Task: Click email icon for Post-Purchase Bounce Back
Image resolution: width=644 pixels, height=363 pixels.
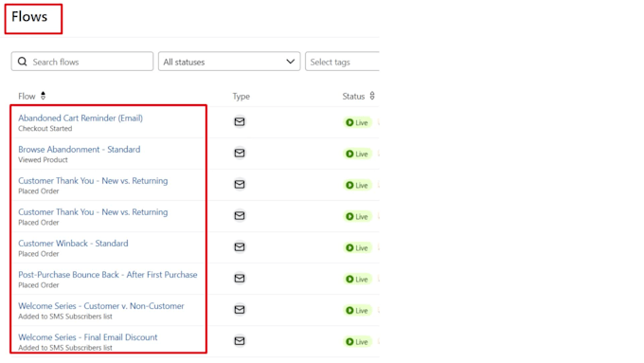Action: [240, 279]
